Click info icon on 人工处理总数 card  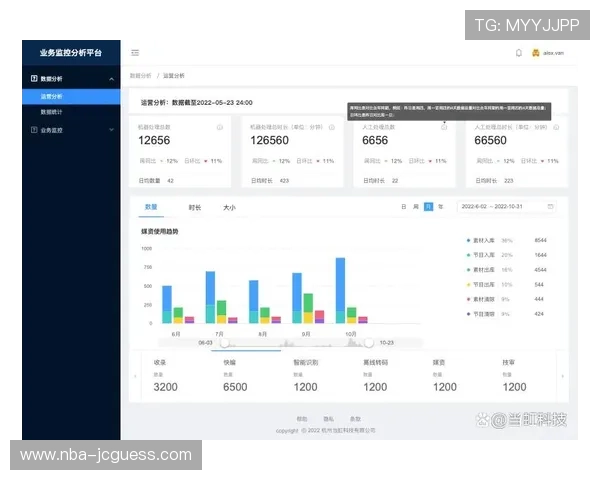click(x=442, y=128)
